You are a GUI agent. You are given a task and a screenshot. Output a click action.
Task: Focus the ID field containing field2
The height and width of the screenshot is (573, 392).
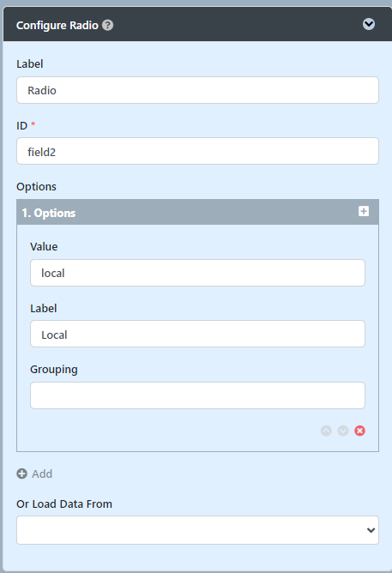[197, 151]
